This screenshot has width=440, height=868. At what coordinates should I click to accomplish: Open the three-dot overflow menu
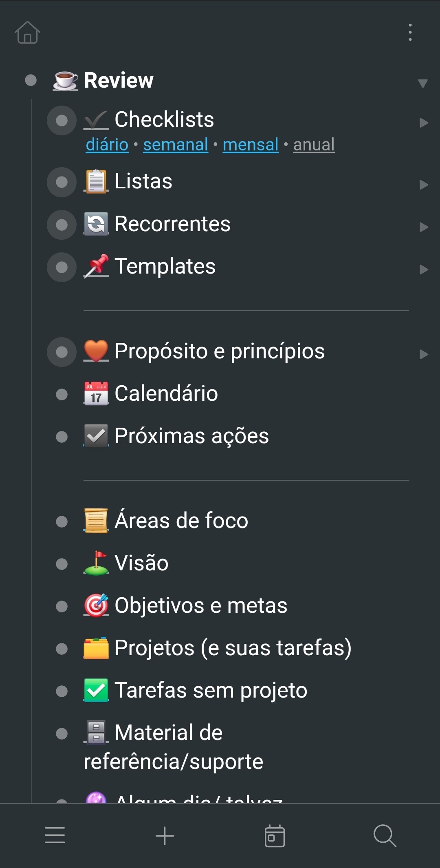410,33
